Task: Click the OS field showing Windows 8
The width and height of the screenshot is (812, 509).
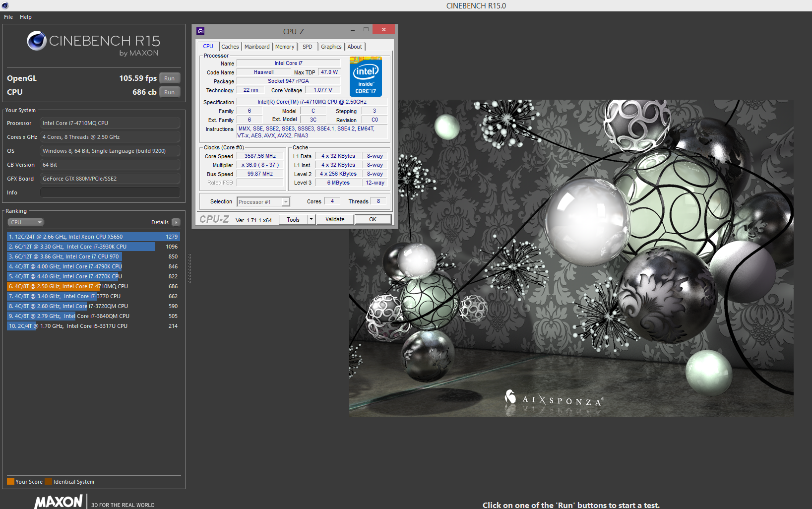Action: tap(110, 151)
